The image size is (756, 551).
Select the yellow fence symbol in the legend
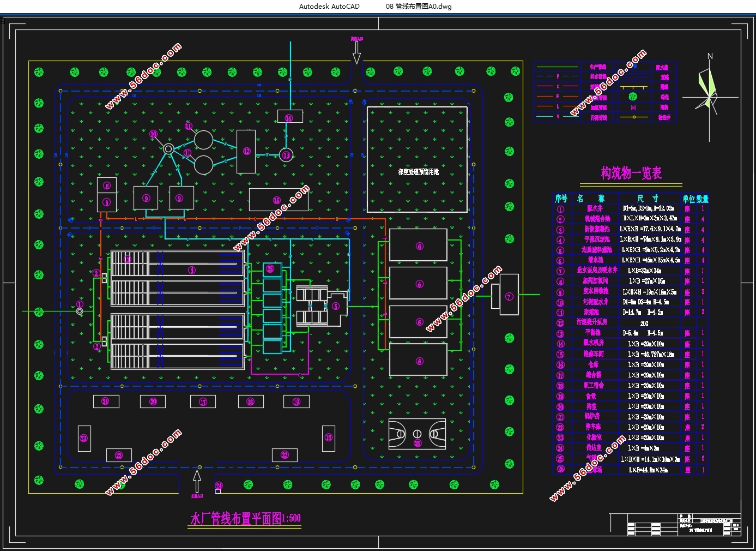pos(633,87)
